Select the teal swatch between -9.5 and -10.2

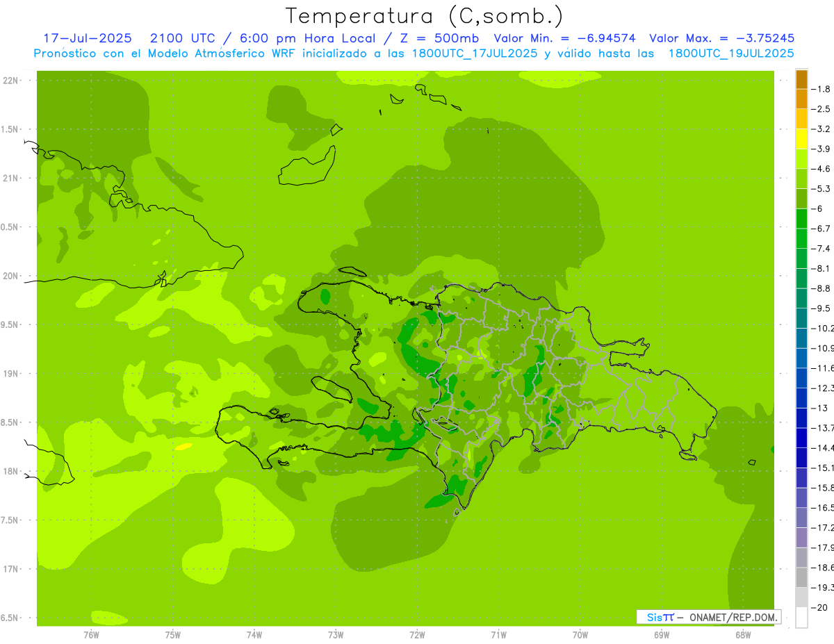pos(801,318)
